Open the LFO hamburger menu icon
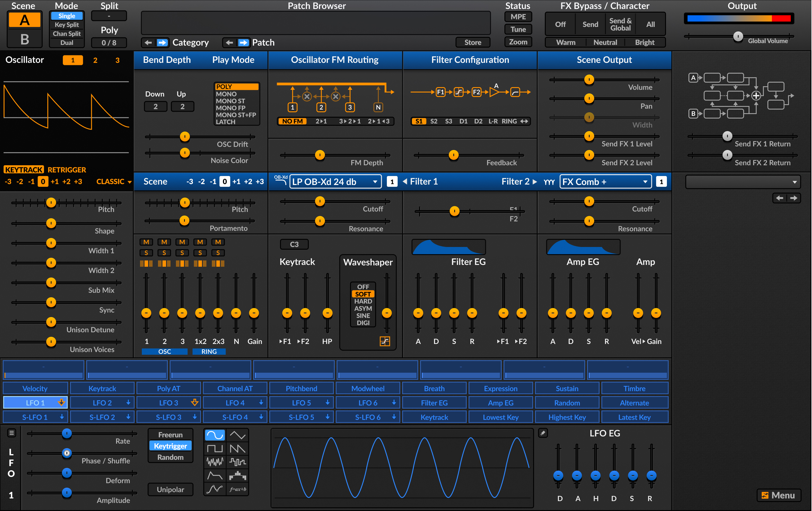Viewport: 812px width, 511px height. pos(11,433)
